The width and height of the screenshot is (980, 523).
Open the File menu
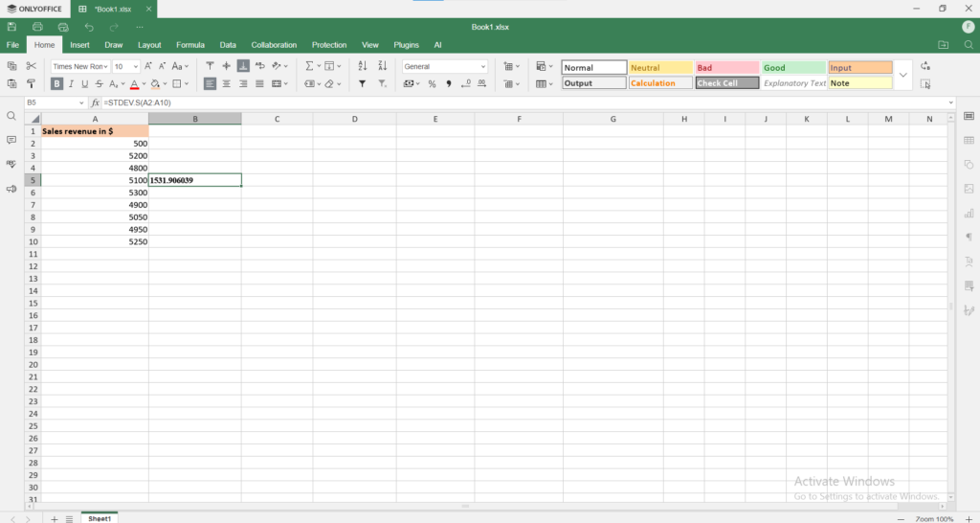(12, 45)
